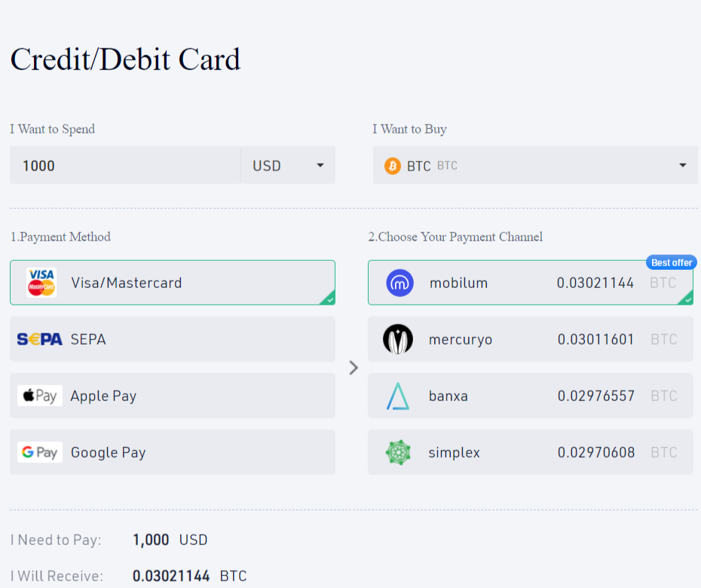Click the Apple Pay logo icon

(x=40, y=396)
